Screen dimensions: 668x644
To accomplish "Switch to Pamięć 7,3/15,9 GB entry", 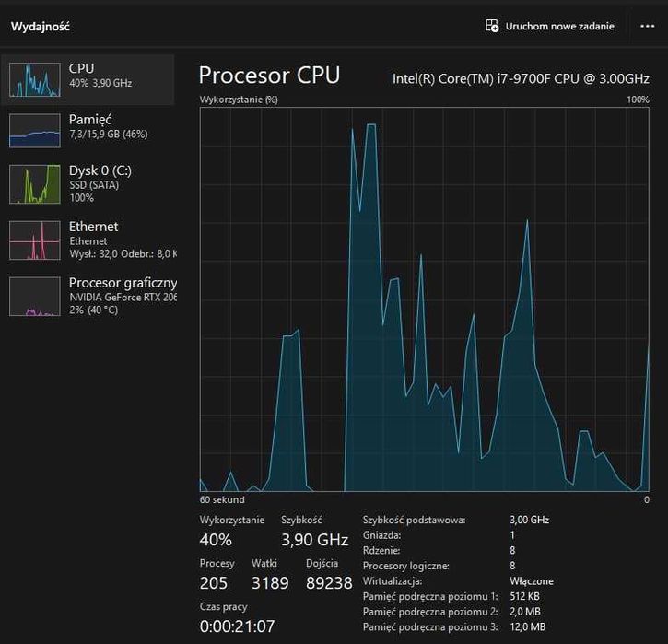I will tap(88, 130).
